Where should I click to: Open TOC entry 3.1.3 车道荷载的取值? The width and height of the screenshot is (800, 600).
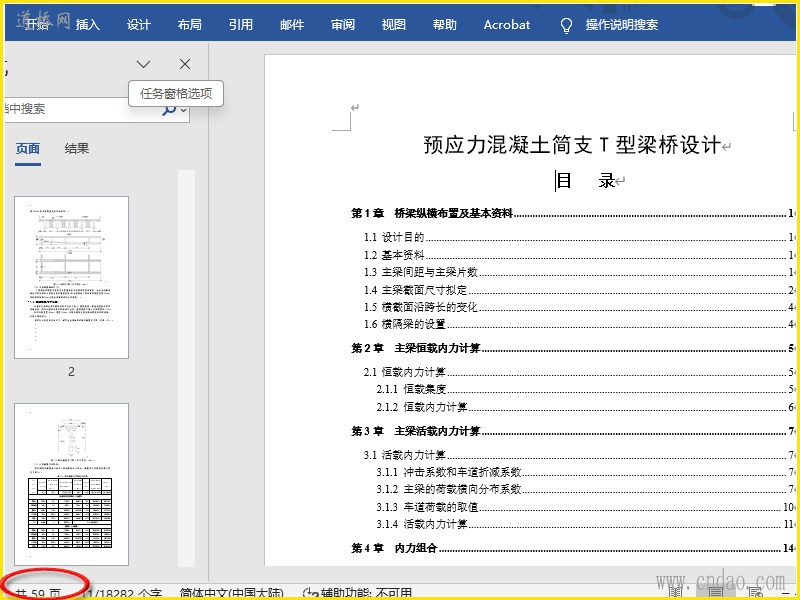[x=585, y=507]
